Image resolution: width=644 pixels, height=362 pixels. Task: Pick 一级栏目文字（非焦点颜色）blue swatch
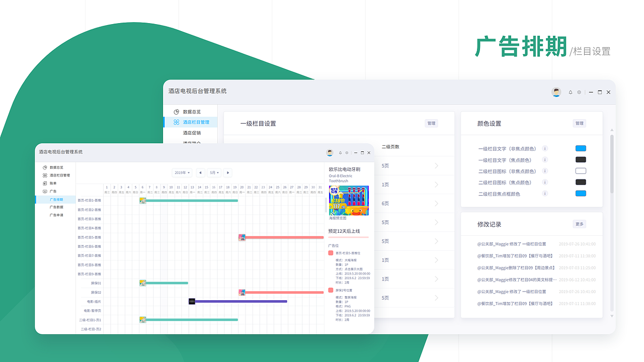581,148
